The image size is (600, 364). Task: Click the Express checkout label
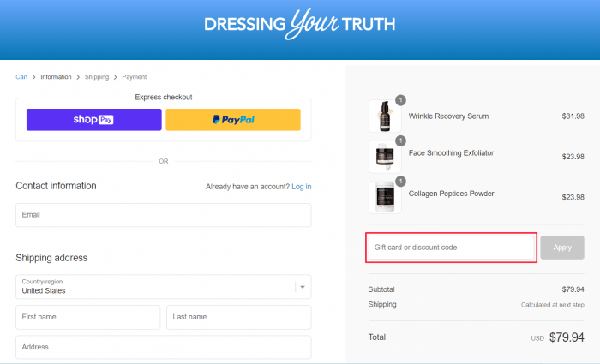[164, 97]
